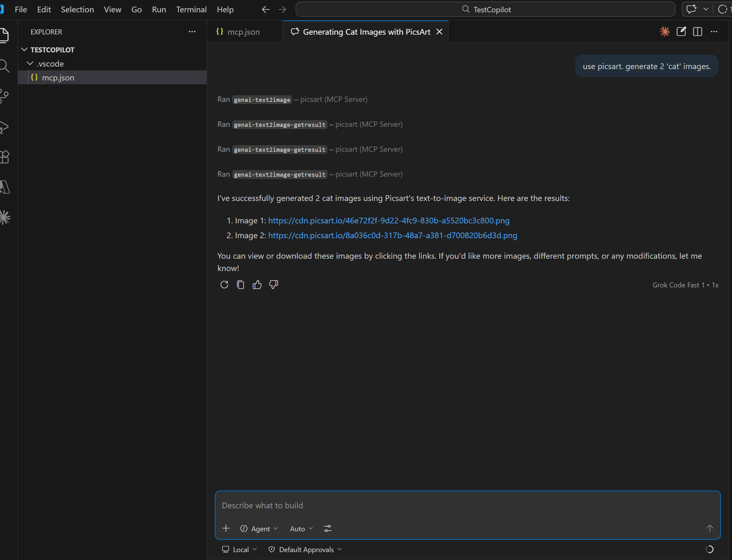Retry the chat response
The height and width of the screenshot is (560, 732).
click(x=224, y=285)
